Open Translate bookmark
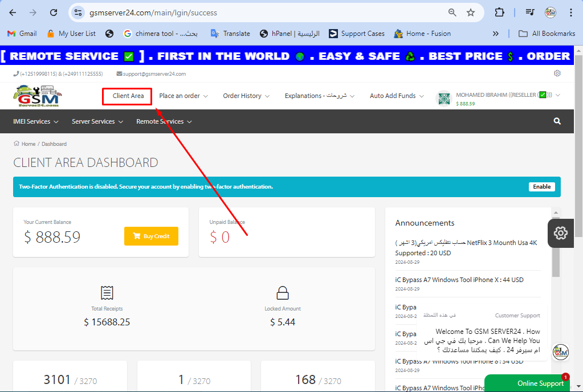 [230, 34]
